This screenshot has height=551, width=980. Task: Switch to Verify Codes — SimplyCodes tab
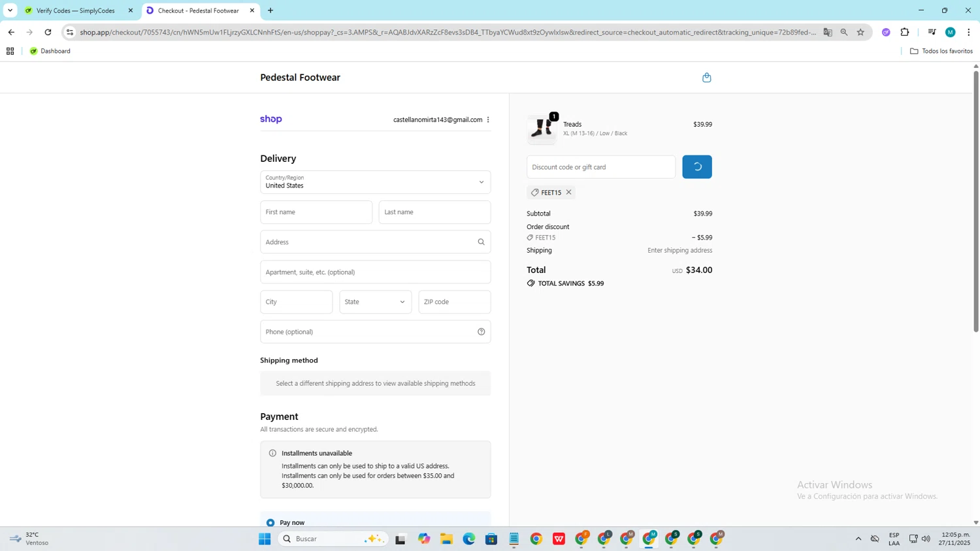coord(76,10)
